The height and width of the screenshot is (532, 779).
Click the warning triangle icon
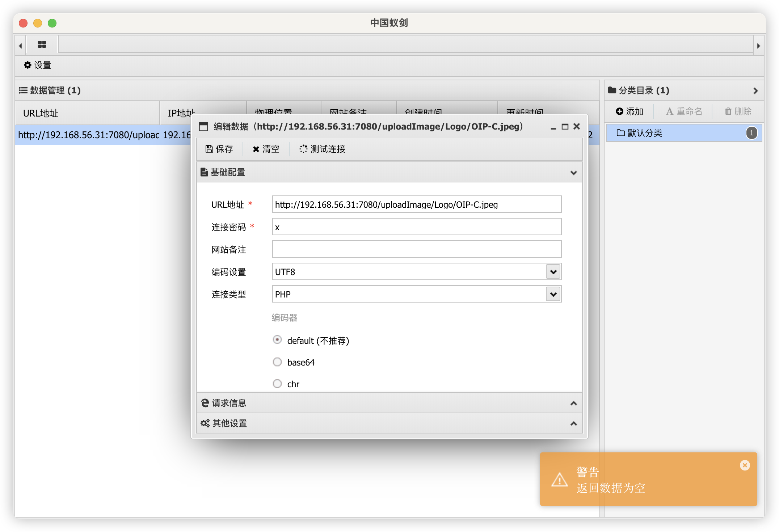point(560,480)
